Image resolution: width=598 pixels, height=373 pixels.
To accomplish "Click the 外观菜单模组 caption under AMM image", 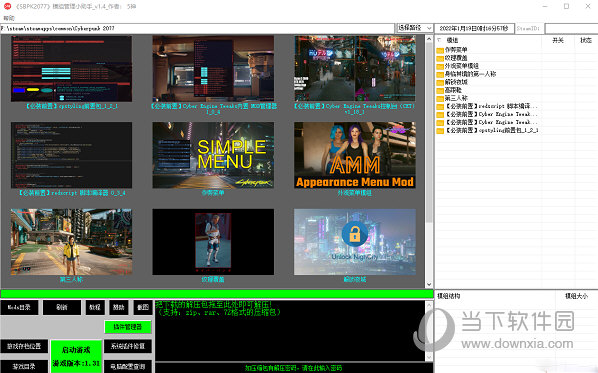I will pyautogui.click(x=355, y=193).
